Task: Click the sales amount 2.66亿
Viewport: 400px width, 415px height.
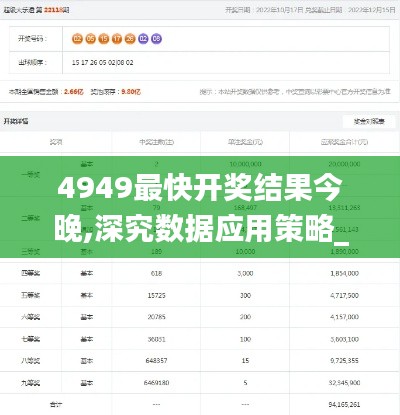Action: click(74, 92)
